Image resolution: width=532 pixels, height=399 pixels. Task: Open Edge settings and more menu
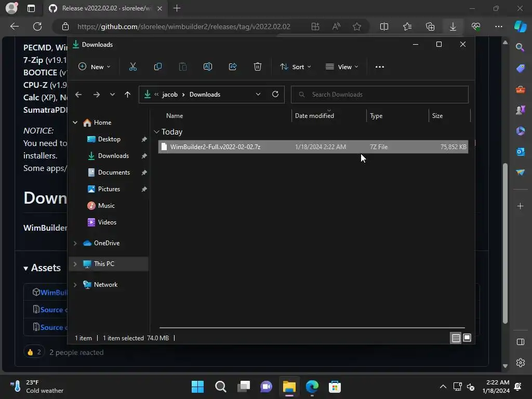tap(498, 26)
